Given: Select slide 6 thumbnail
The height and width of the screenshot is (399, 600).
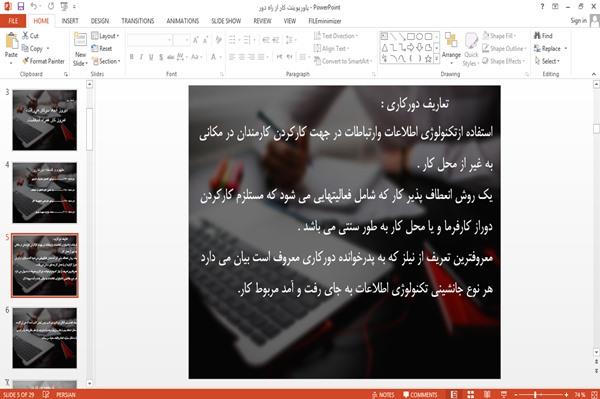Looking at the screenshot, I should [44, 338].
